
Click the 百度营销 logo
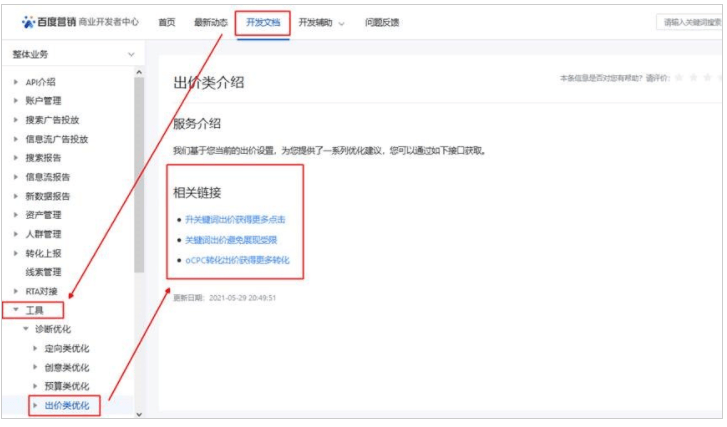tap(49, 22)
